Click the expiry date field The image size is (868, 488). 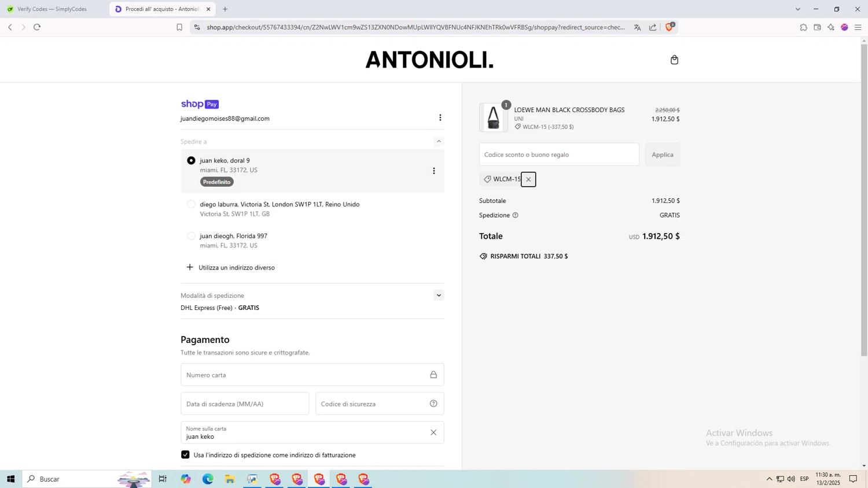click(245, 404)
